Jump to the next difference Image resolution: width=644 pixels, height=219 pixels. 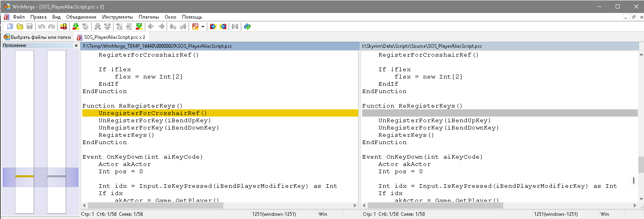click(x=75, y=27)
